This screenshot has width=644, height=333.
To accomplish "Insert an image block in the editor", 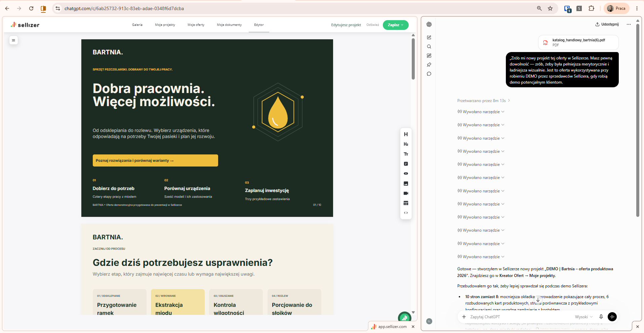I will point(406,184).
